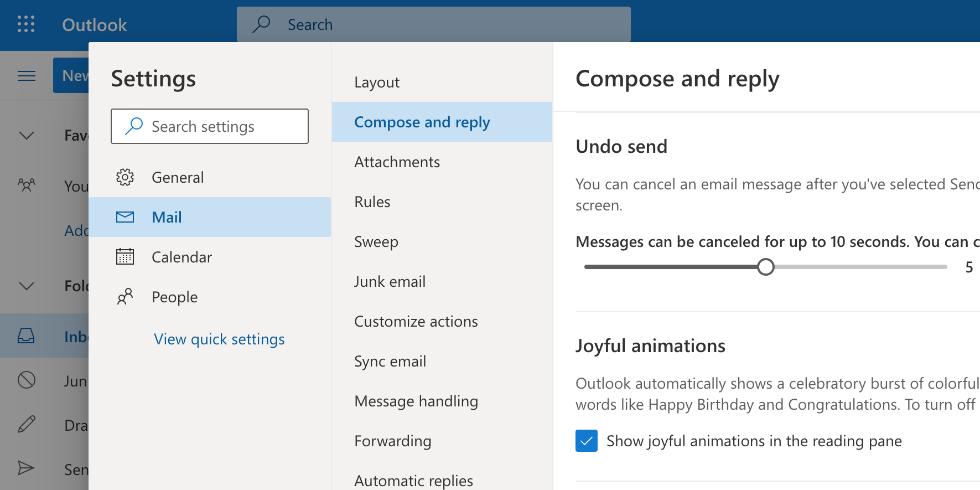Click the People settings icon
Viewport: 980px width, 490px height.
[125, 297]
